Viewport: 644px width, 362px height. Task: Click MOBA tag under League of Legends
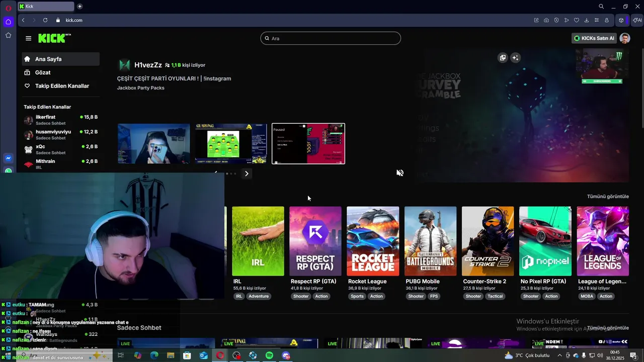[x=587, y=297]
